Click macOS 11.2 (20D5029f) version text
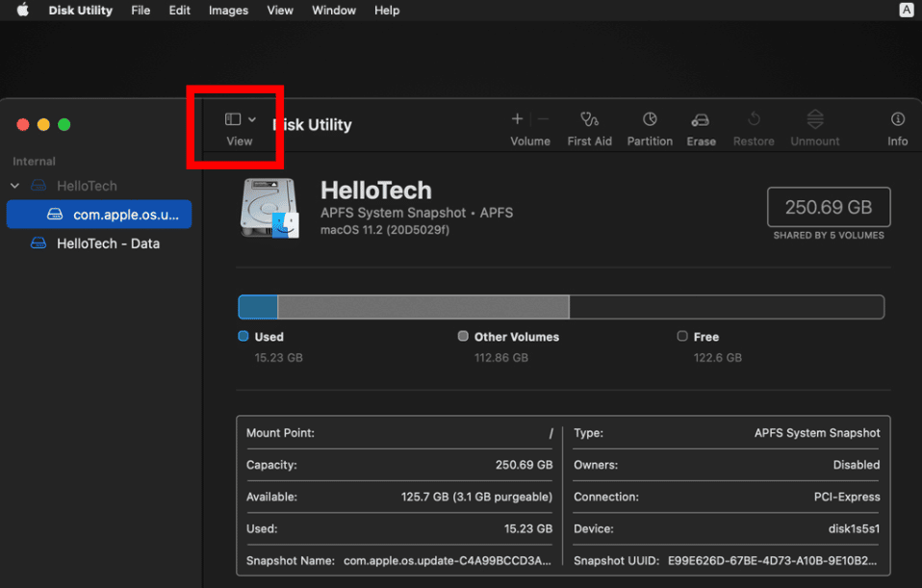The image size is (922, 588). (385, 230)
